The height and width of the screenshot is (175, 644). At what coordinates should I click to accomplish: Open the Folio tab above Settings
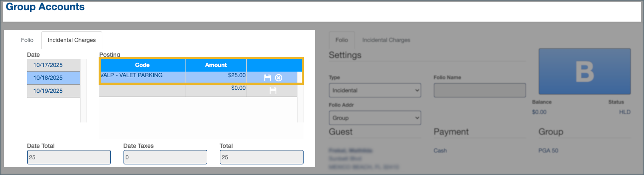point(341,40)
